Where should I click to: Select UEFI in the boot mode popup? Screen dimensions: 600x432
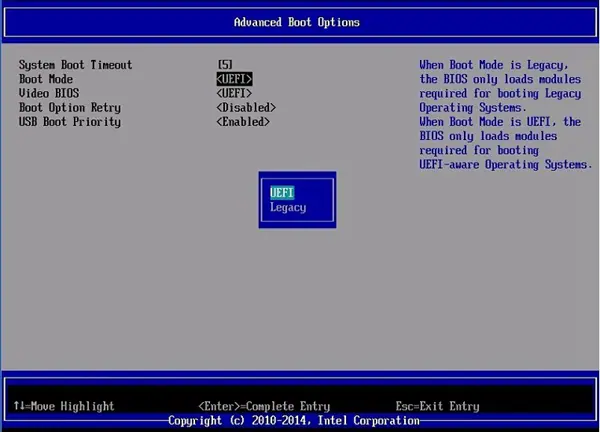(282, 193)
